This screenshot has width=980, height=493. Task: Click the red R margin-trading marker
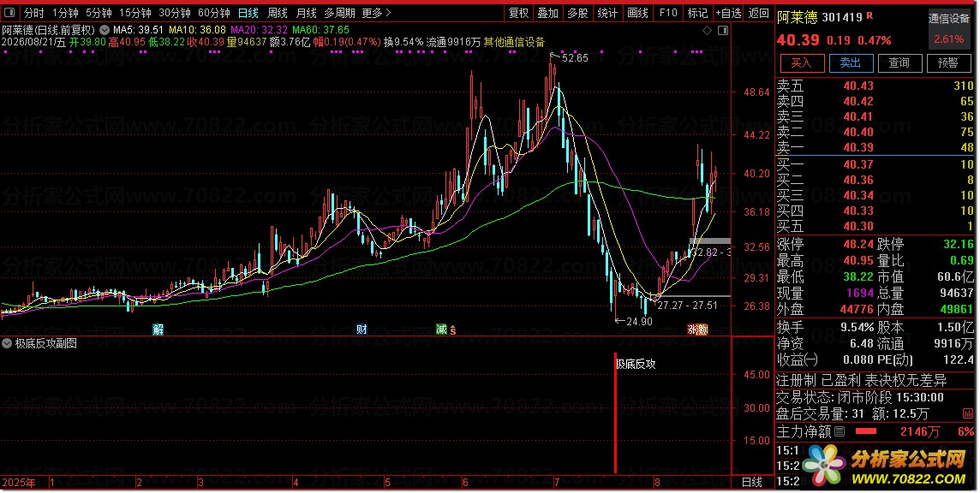coord(870,16)
